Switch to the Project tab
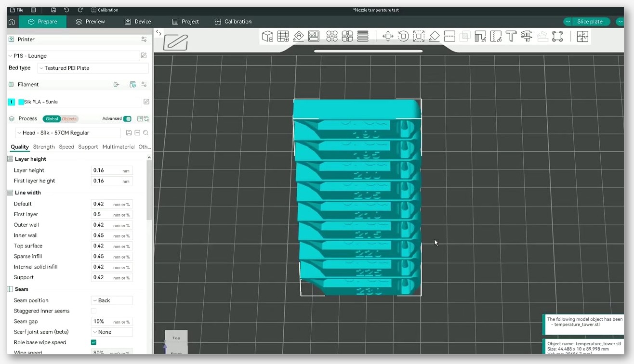634x364 pixels. click(185, 22)
